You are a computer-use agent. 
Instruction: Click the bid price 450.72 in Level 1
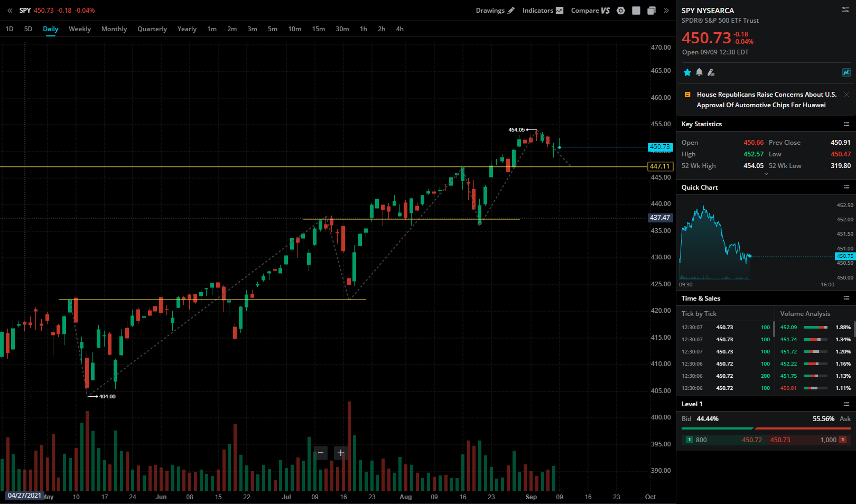point(752,440)
